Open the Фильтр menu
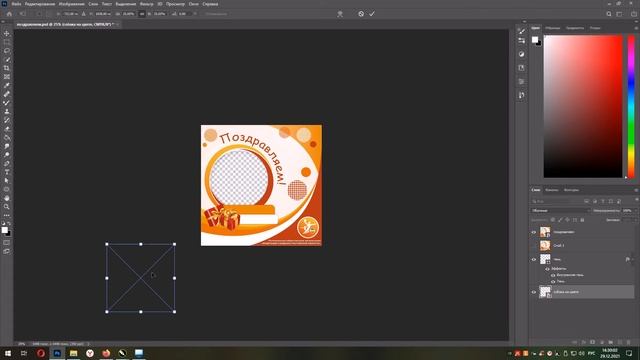The image size is (640, 360). 146,4
